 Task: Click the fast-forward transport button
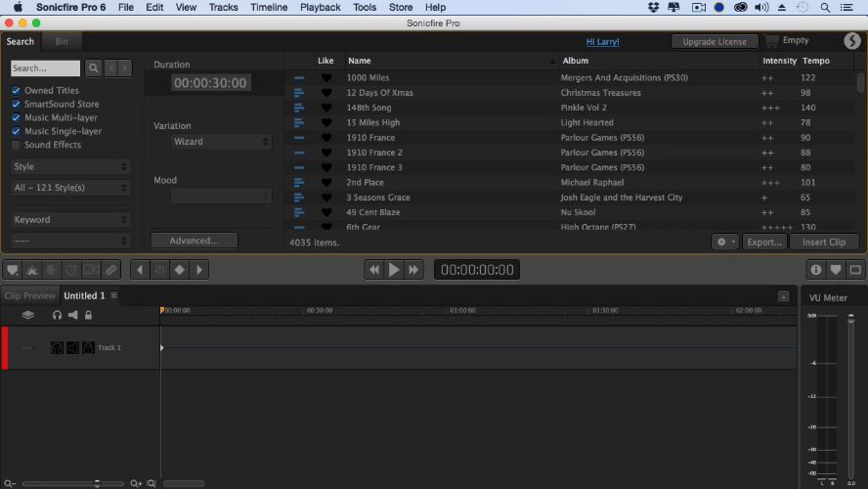414,270
